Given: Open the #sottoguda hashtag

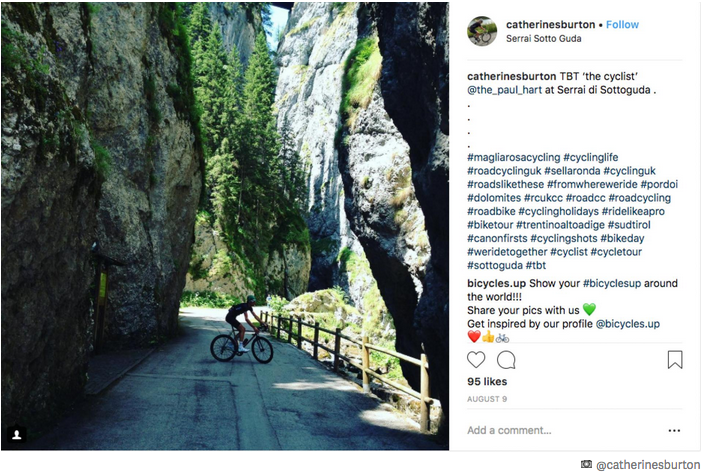Looking at the screenshot, I should click(x=495, y=265).
